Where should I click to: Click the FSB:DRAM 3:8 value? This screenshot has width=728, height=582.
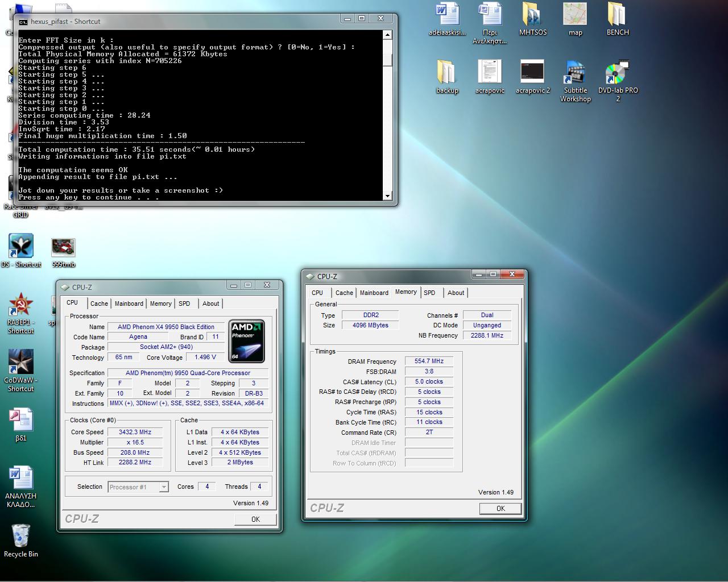[429, 372]
